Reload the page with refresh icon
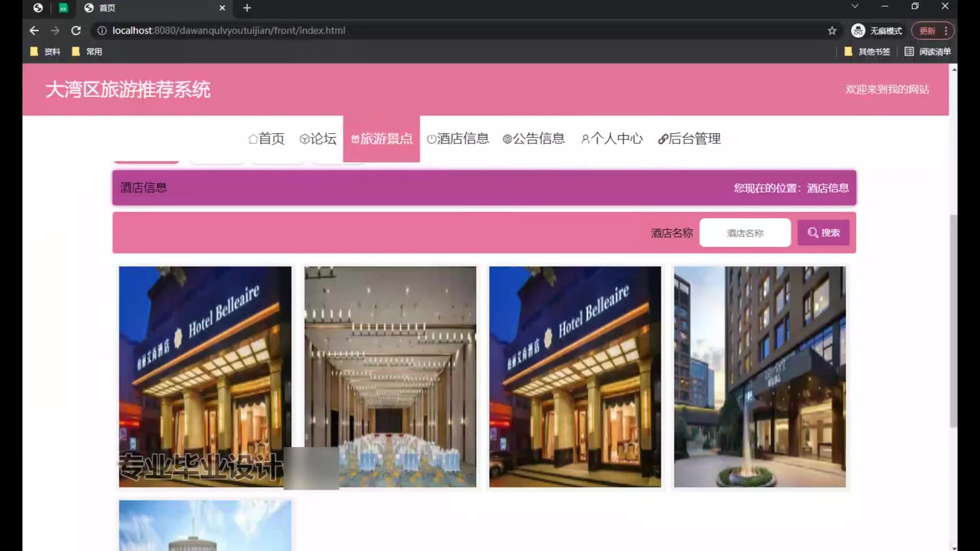Image resolution: width=980 pixels, height=551 pixels. [76, 31]
